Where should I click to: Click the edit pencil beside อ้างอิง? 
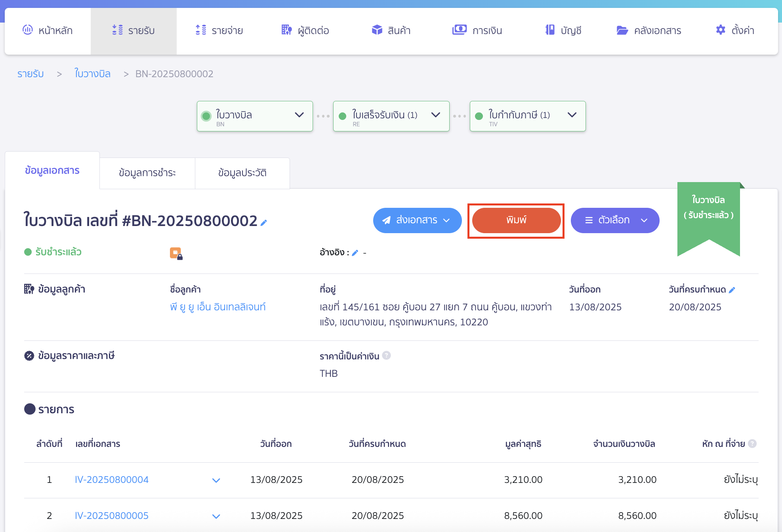click(355, 253)
